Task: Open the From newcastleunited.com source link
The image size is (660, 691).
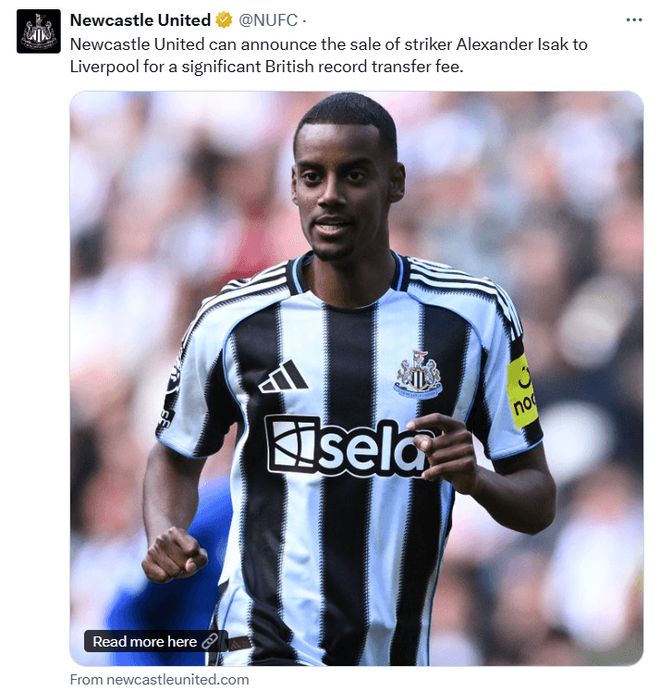Action: click(159, 679)
